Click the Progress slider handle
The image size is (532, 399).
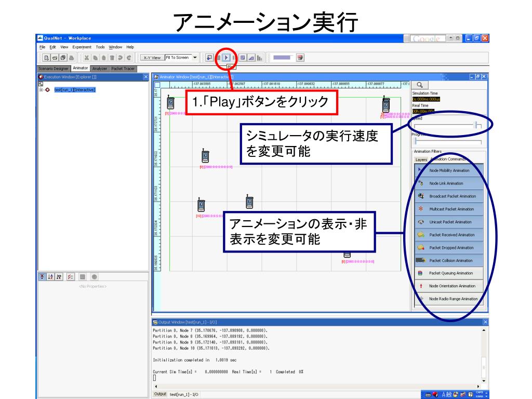[x=416, y=141]
